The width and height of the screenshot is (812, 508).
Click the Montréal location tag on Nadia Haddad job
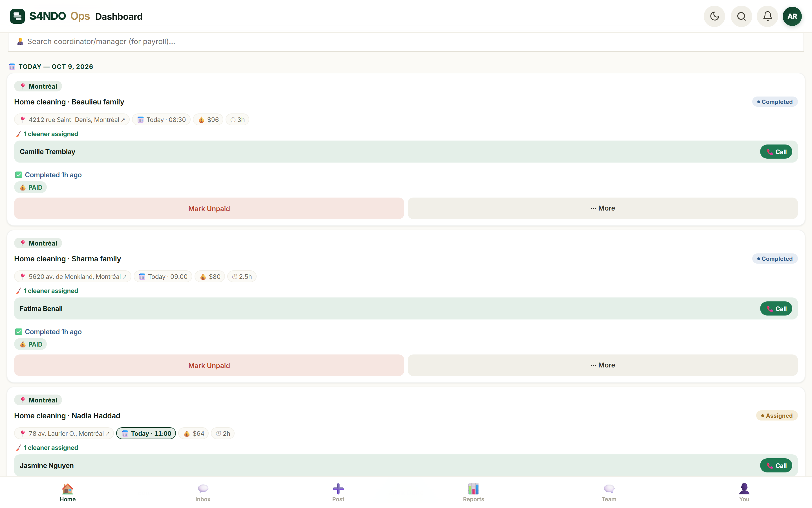(38, 400)
